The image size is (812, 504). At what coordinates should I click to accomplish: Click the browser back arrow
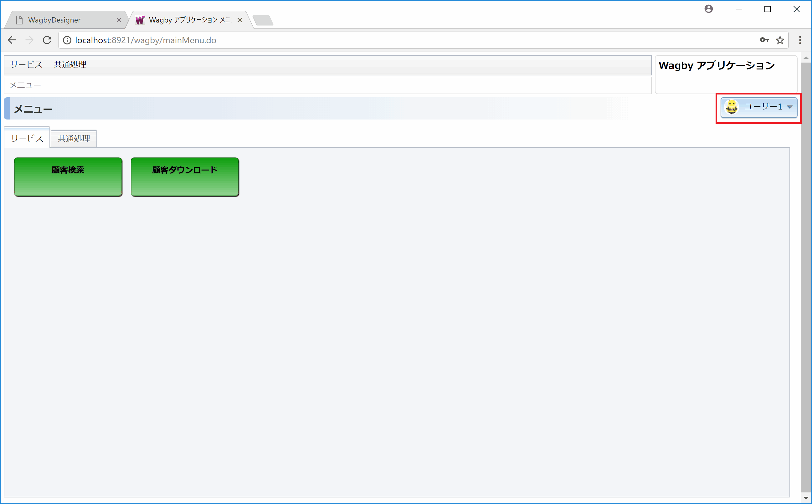(x=12, y=40)
